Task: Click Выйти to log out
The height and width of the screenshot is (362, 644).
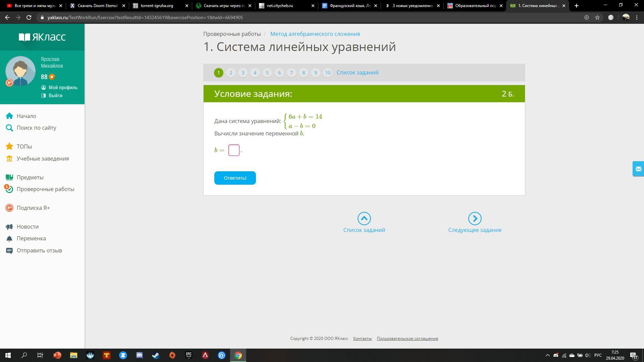Action: tap(55, 96)
